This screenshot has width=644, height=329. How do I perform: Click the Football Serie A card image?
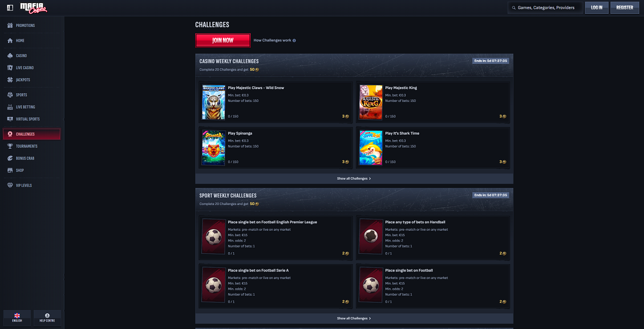(214, 286)
